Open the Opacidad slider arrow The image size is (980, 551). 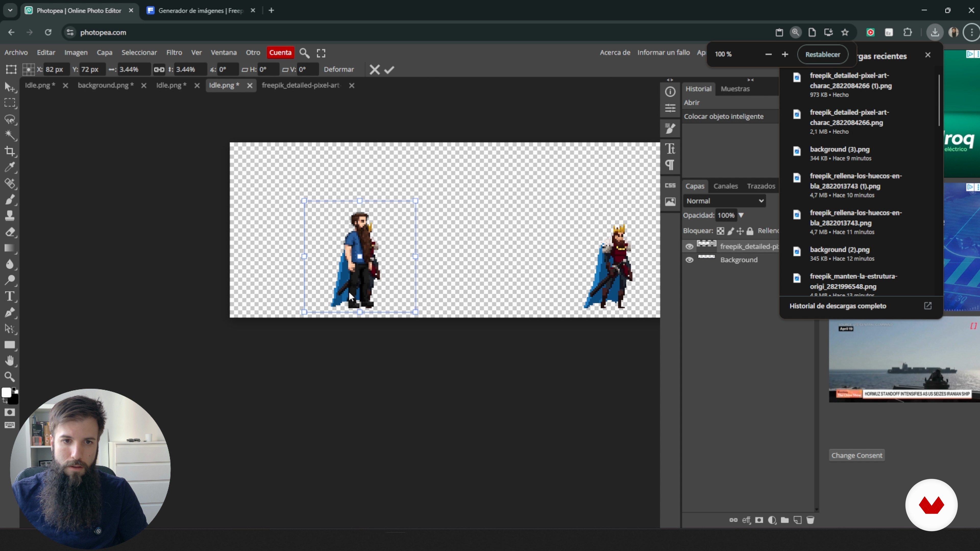741,215
